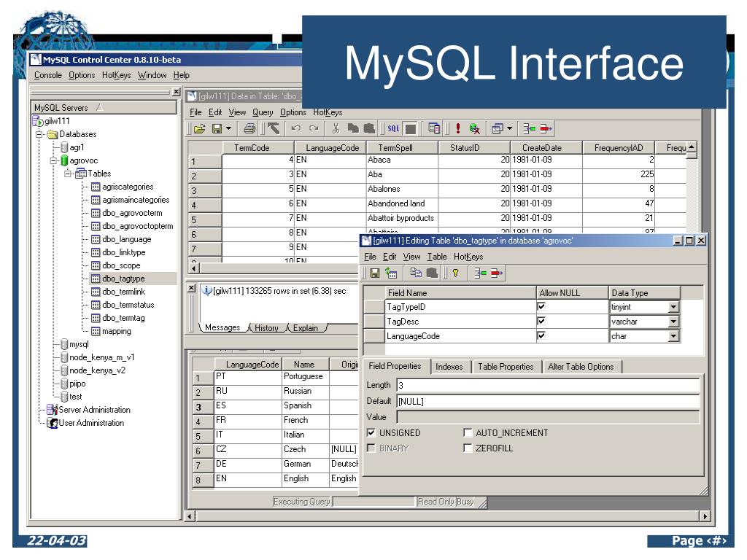
Task: Click the Cut scissors icon
Action: pos(336,128)
